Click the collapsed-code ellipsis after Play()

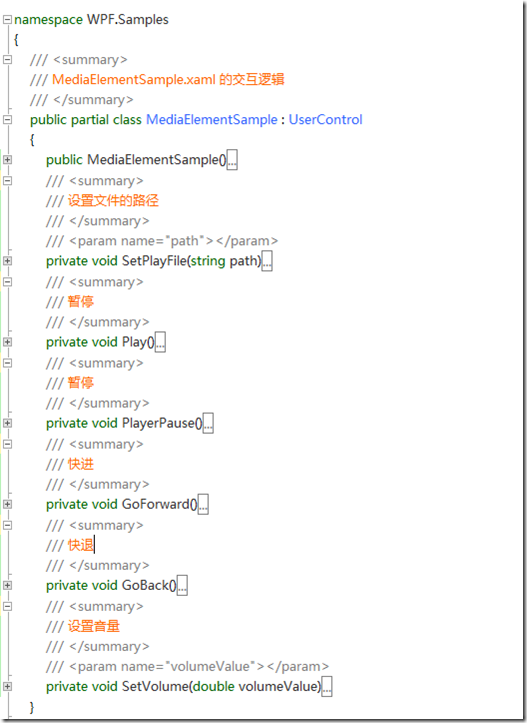[160, 343]
